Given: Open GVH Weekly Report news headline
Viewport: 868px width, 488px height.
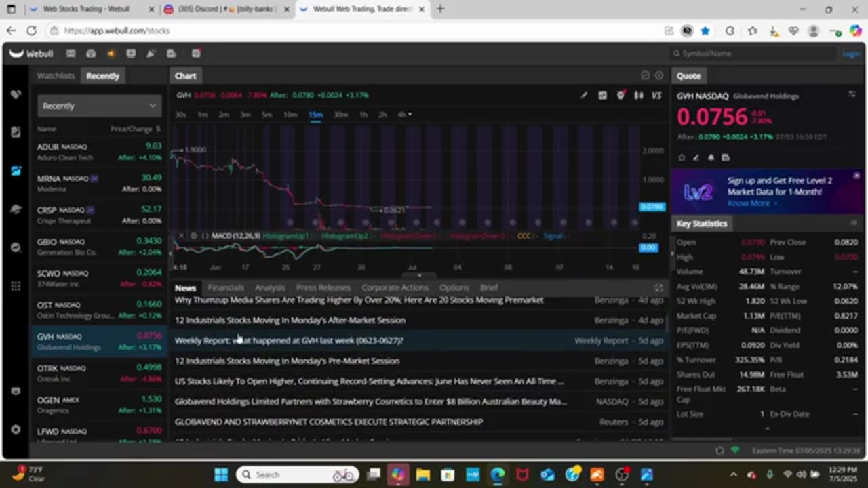Looking at the screenshot, I should tap(289, 340).
